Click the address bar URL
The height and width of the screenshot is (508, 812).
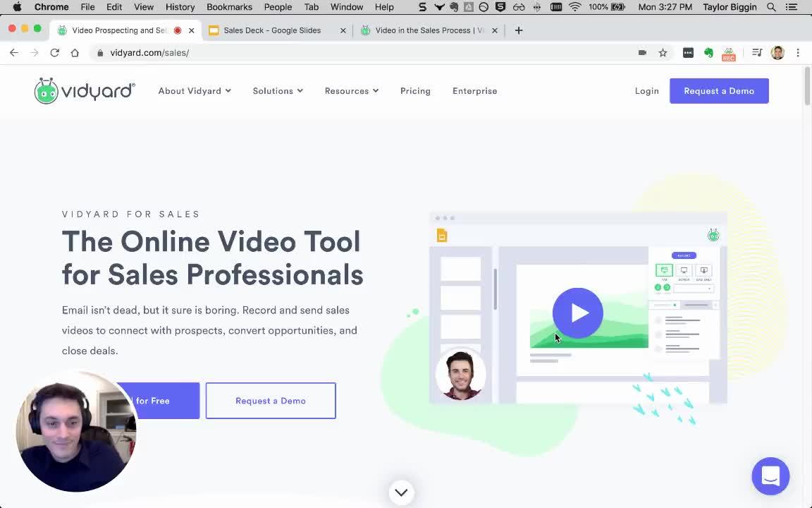(149, 53)
